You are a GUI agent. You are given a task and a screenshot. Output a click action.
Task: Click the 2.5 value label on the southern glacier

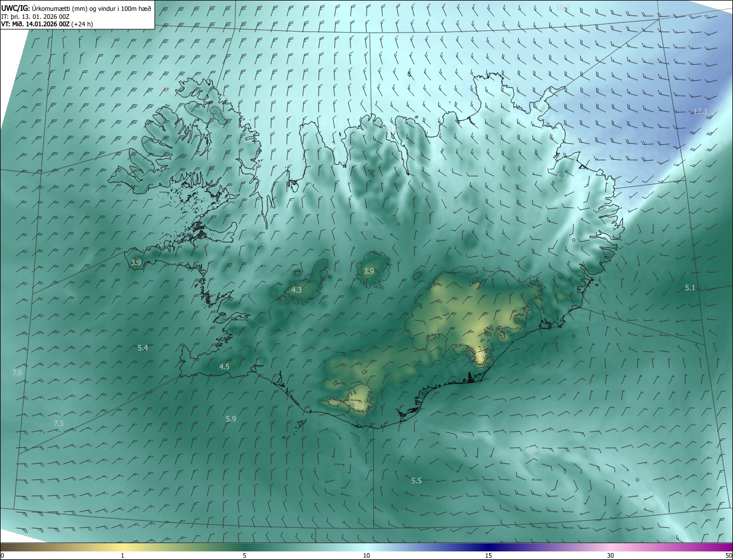click(x=358, y=405)
